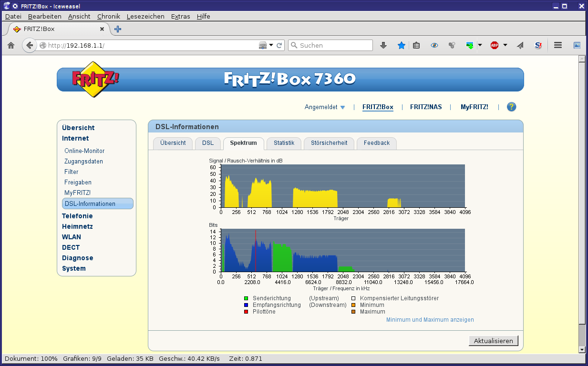Click Minimum und Maximum anzeigen link
This screenshot has height=366, width=588.
430,320
